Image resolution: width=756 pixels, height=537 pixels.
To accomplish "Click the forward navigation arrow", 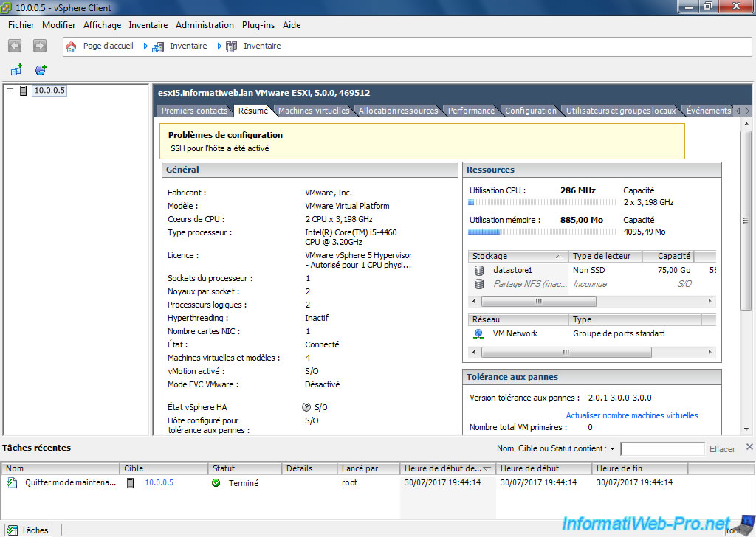I will (x=40, y=46).
